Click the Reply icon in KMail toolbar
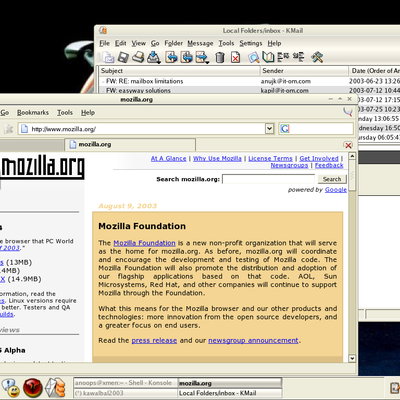This screenshot has height=400, width=400. [172, 57]
